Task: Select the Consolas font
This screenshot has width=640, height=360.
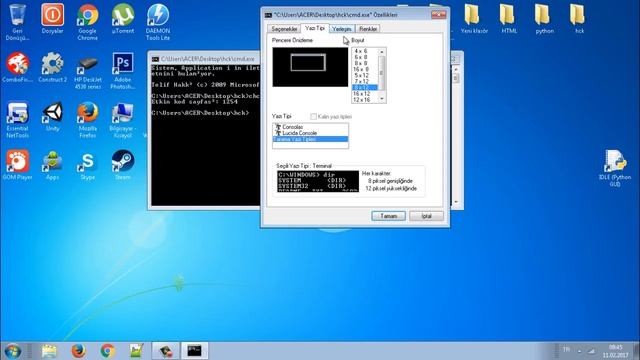Action: tap(310, 127)
